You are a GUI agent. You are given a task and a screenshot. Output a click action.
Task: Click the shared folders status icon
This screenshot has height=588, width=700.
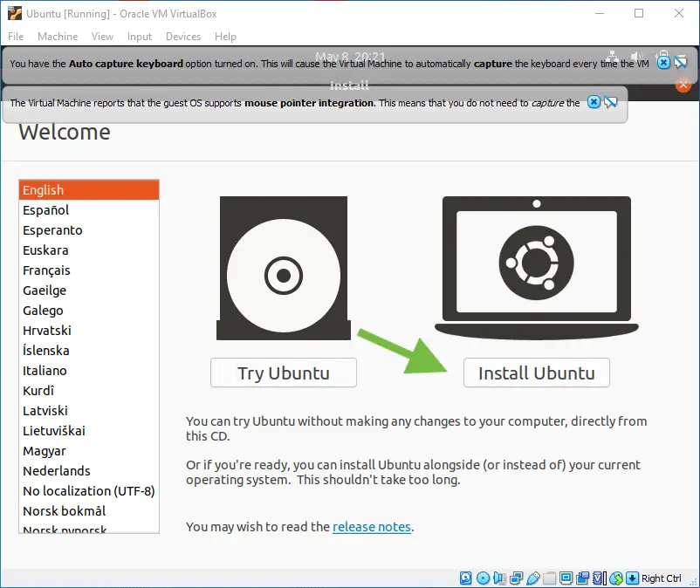click(x=550, y=578)
